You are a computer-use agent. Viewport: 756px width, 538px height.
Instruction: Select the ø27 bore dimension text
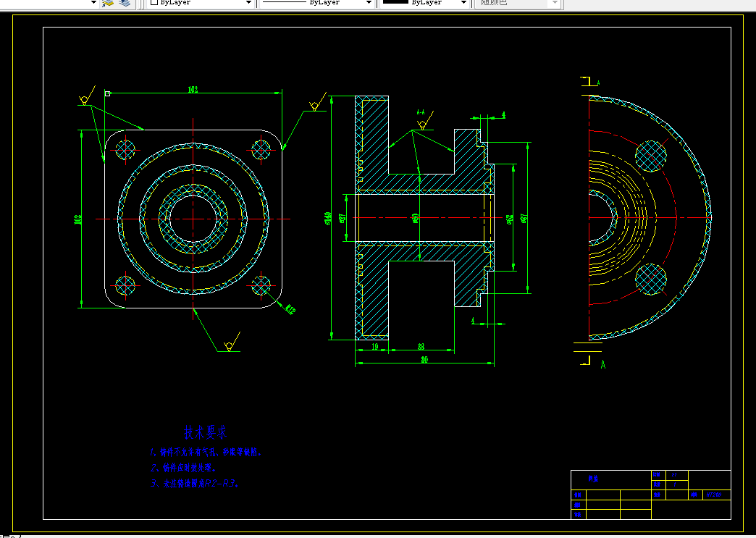click(343, 219)
